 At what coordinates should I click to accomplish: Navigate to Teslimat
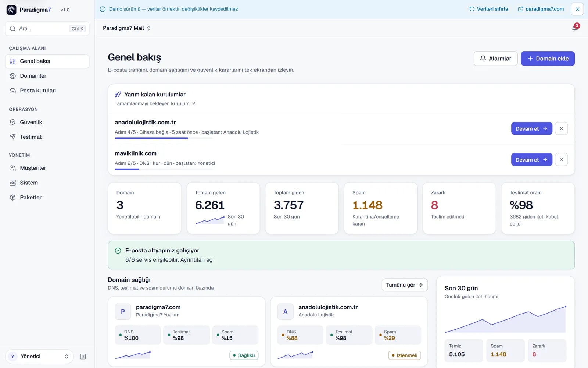[x=47, y=137]
